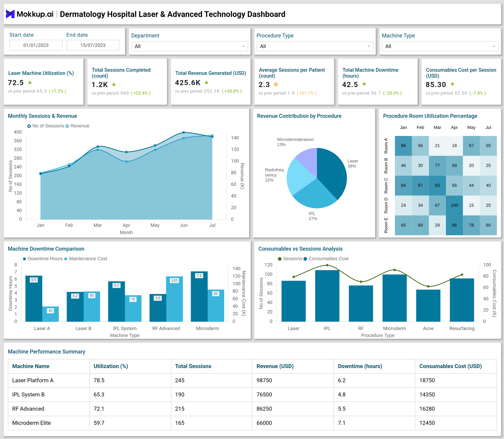Open the Department dropdown
This screenshot has width=504, height=439.
(x=189, y=46)
